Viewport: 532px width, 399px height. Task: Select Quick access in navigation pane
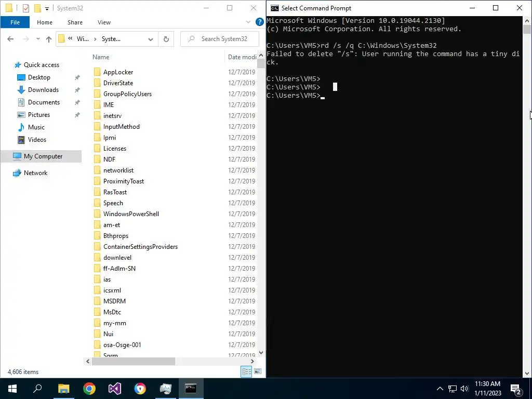(42, 65)
